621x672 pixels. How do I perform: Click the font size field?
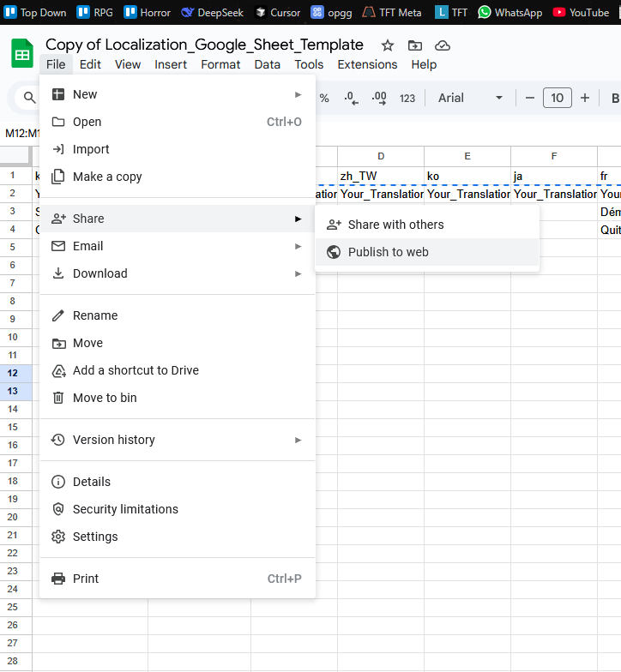[558, 98]
